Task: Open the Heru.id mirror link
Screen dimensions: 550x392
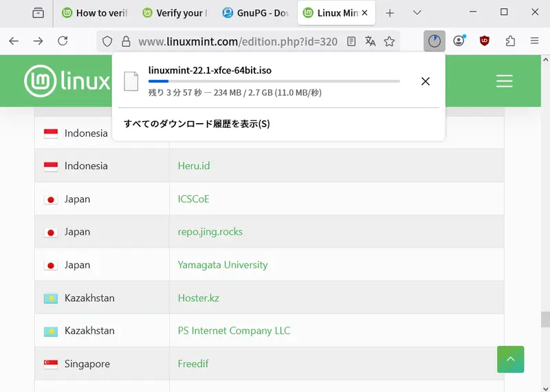Action: click(x=194, y=166)
